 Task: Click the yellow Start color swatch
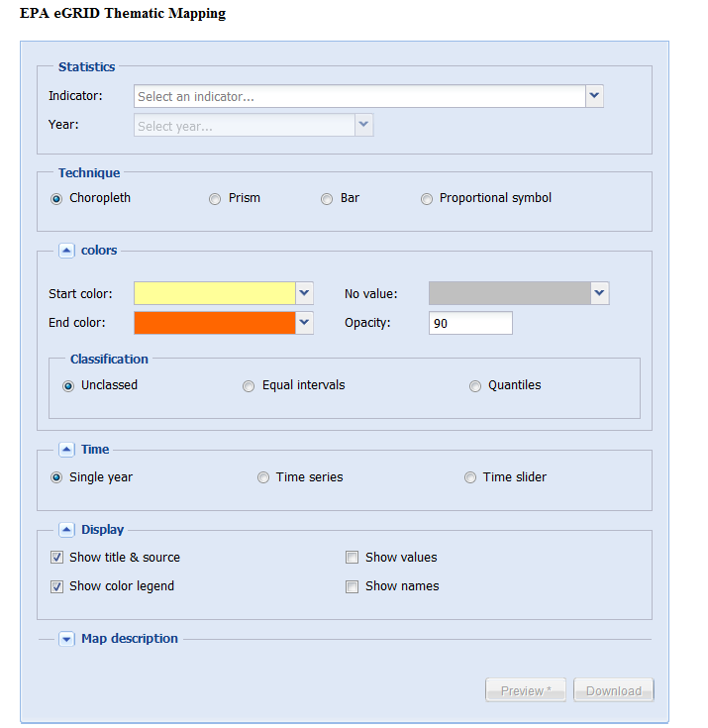(x=215, y=293)
